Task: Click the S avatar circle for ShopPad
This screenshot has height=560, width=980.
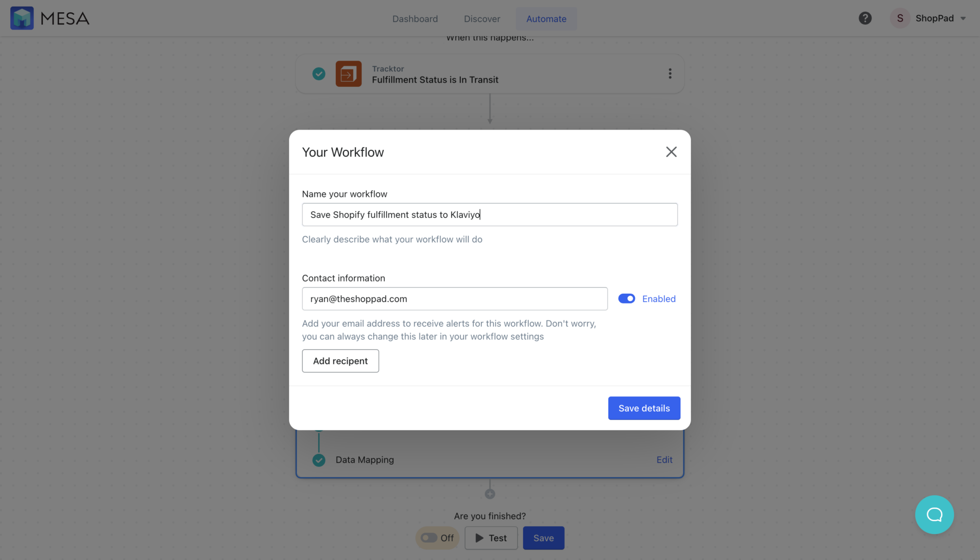Action: click(x=900, y=17)
